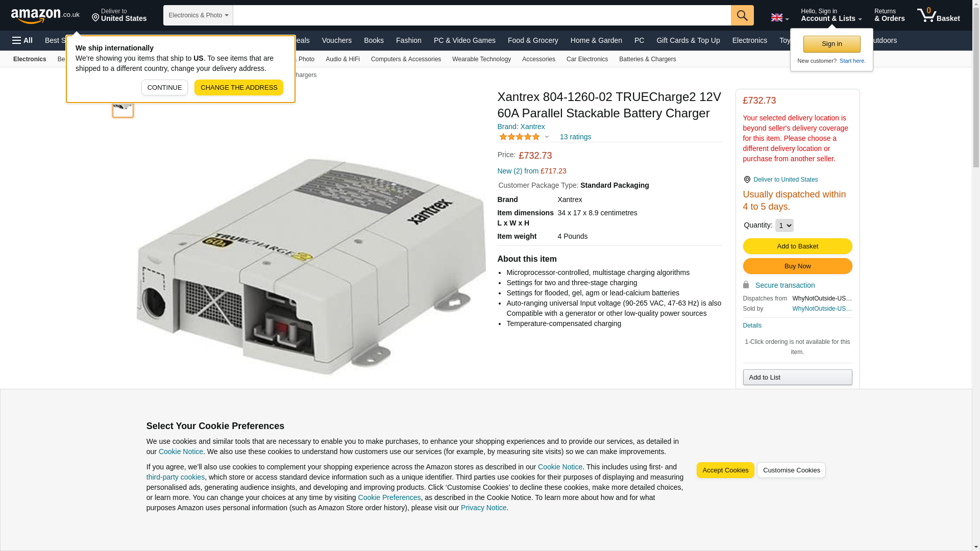980x551 pixels.
Task: Open the Car Electronics subcategory tab
Action: click(x=587, y=59)
